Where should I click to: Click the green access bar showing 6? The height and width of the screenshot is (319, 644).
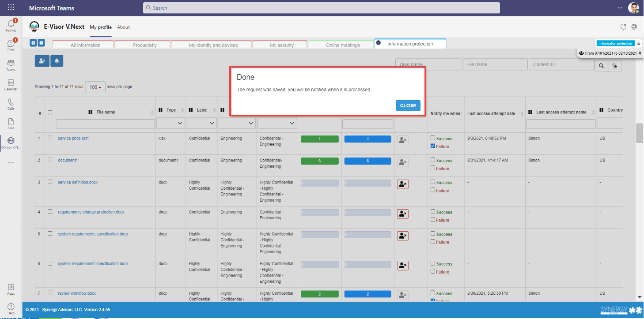click(x=319, y=161)
